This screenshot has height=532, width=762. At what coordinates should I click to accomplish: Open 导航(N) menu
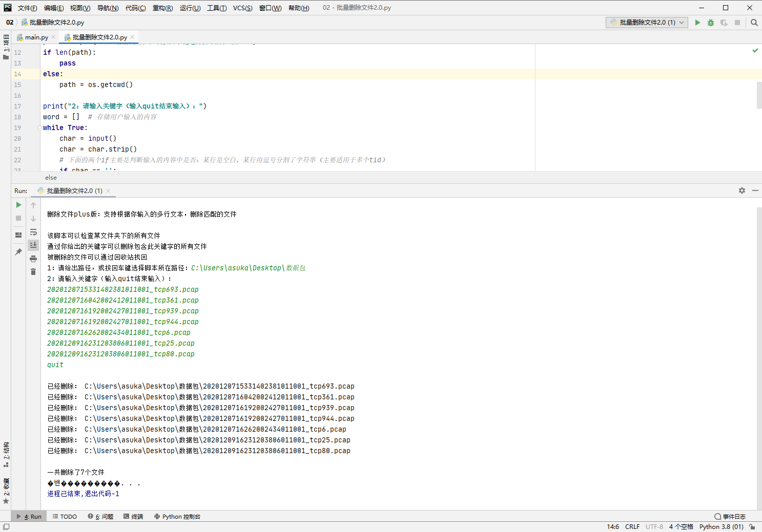108,8
